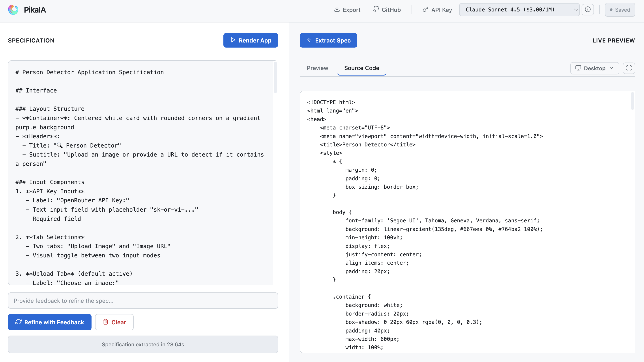Click the Saved status indicator
This screenshot has height=362, width=644.
click(x=620, y=10)
